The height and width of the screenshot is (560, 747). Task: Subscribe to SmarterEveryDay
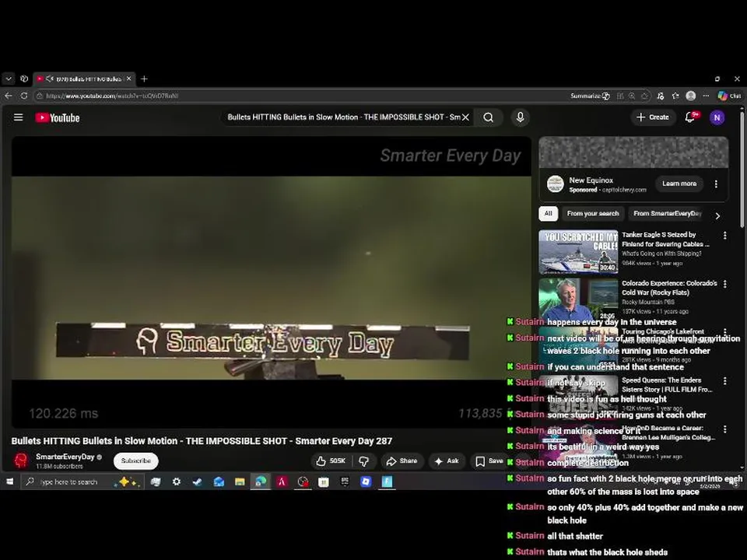tap(135, 460)
